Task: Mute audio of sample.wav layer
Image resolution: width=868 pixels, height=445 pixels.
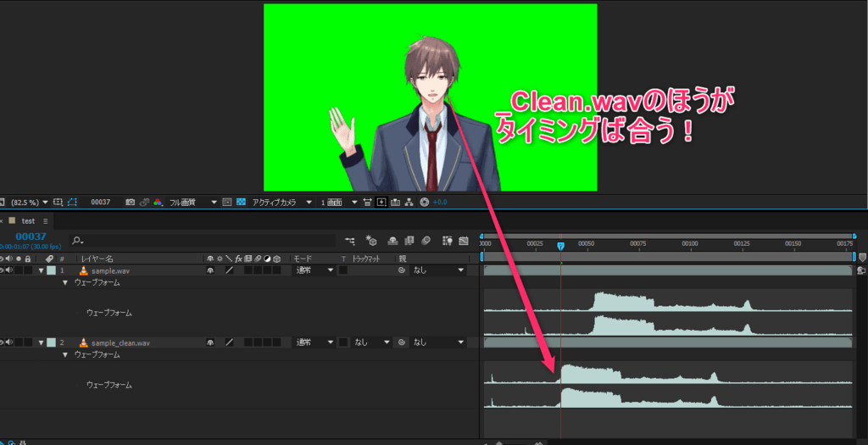Action: 8,270
